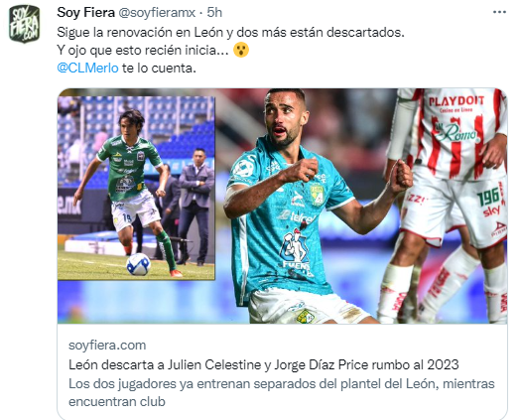Click the surprised face emoji
Viewport: 522px width, 420px height.
click(x=241, y=51)
